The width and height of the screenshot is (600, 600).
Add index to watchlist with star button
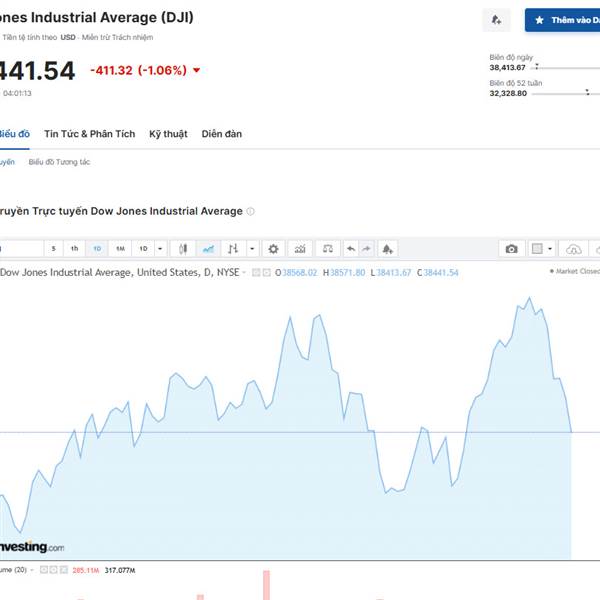pyautogui.click(x=562, y=20)
